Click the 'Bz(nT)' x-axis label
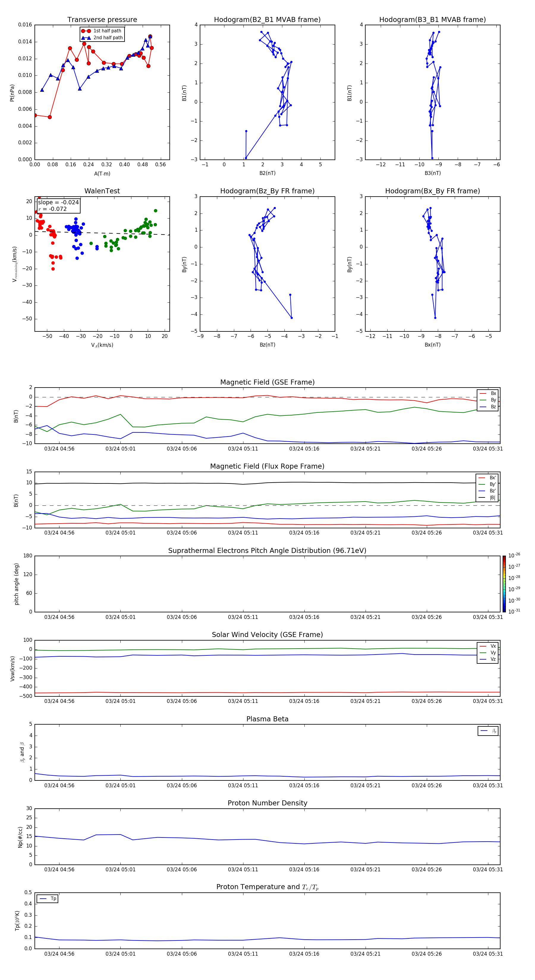The width and height of the screenshot is (535, 980). click(267, 345)
